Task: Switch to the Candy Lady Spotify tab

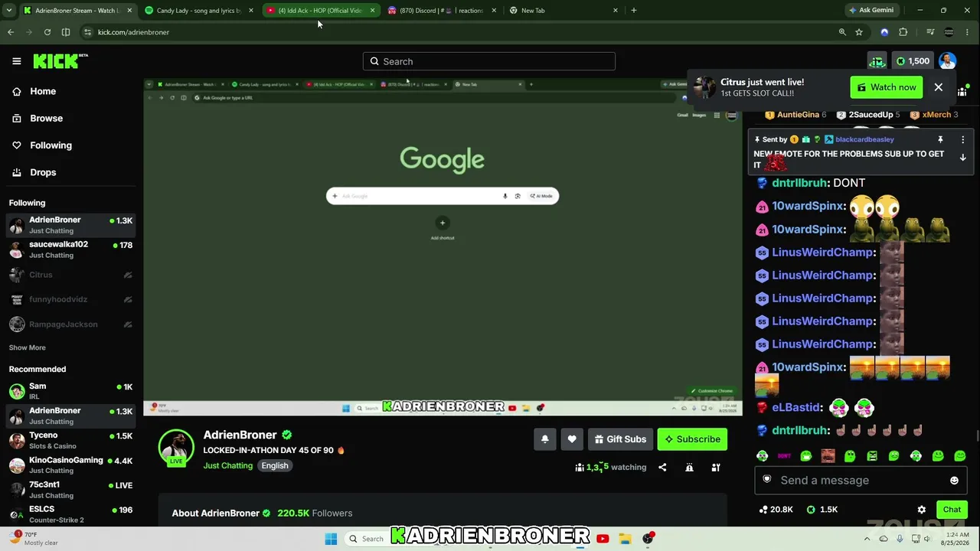Action: (200, 11)
